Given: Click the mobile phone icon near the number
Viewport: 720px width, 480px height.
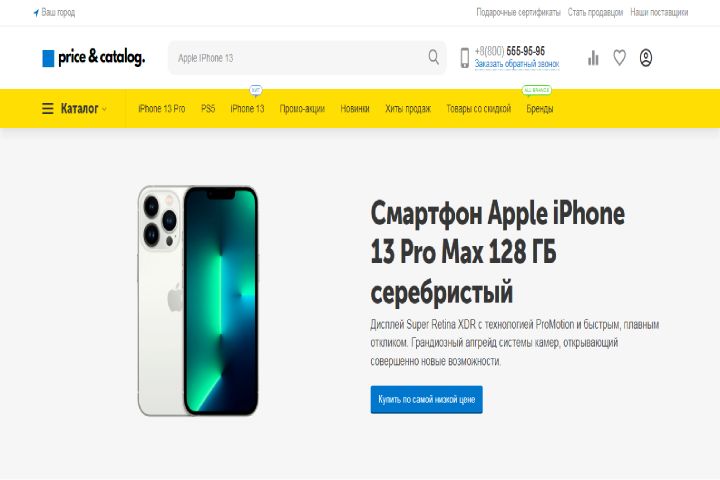Looking at the screenshot, I should pos(465,58).
